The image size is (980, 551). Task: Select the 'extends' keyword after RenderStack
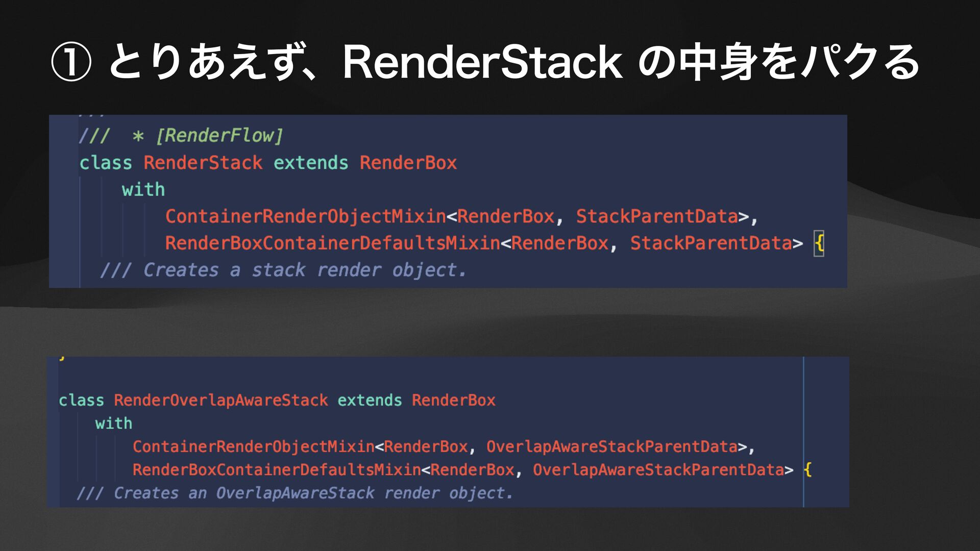(311, 163)
